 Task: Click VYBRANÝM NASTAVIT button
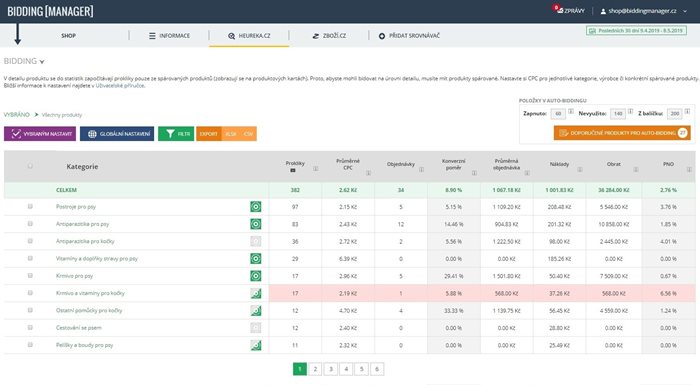point(40,134)
